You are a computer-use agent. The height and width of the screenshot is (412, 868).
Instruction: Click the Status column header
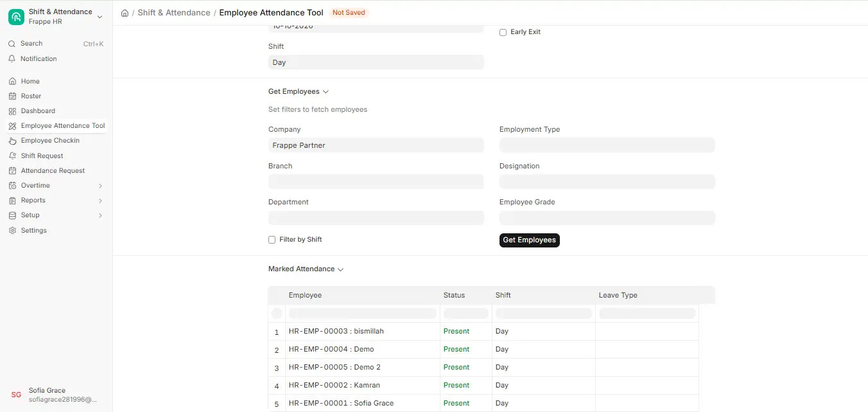tap(454, 296)
